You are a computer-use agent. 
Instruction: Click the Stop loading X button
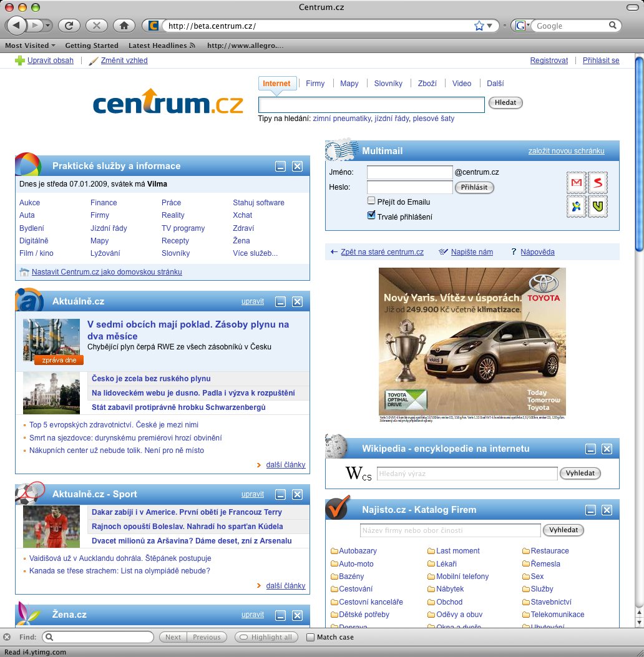(96, 26)
